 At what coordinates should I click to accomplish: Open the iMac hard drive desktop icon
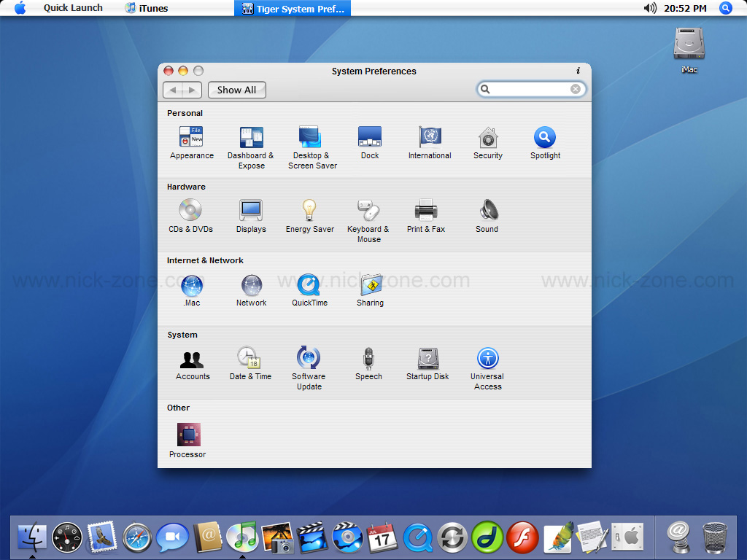click(689, 50)
